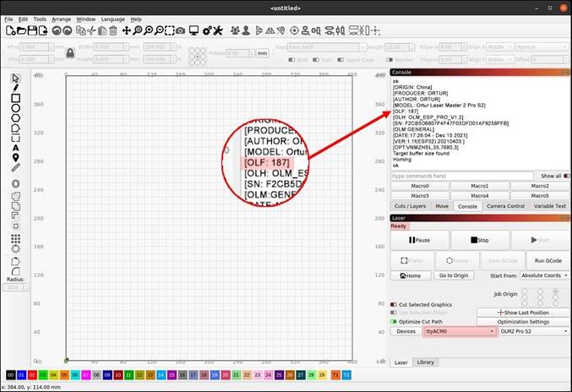Open a file with the folder icon
This screenshot has height=392, width=572.
(21, 31)
